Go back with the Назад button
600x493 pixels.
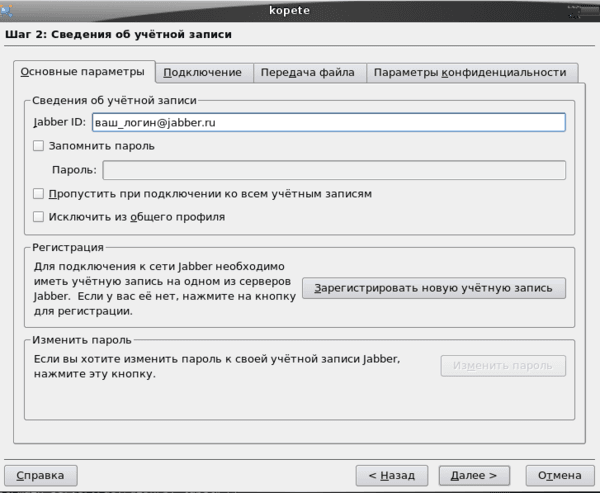pos(392,475)
